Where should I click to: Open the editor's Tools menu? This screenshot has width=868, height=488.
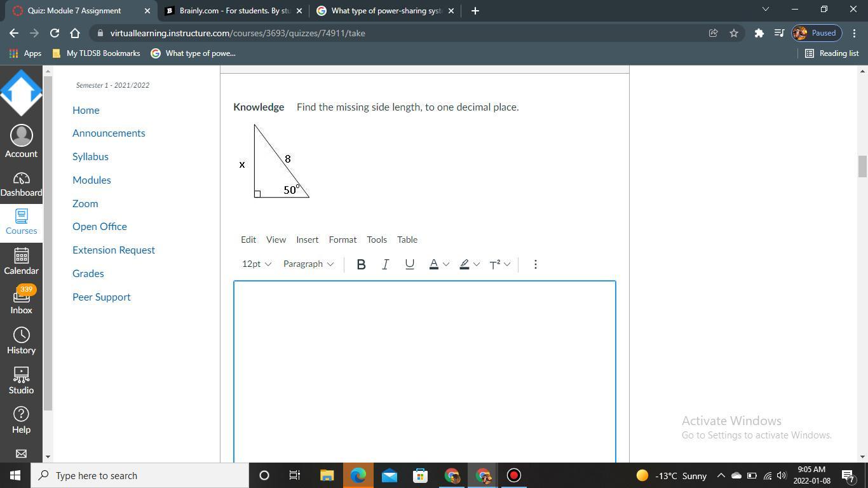377,240
